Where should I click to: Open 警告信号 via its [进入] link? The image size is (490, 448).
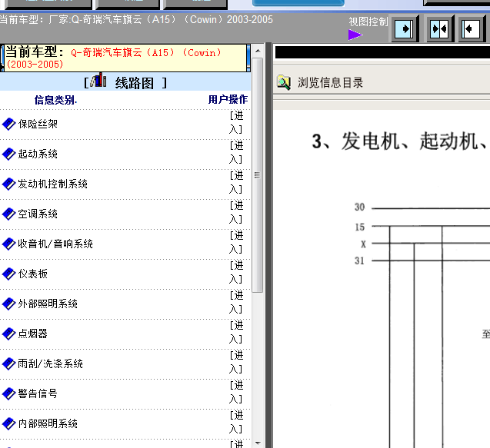click(236, 392)
